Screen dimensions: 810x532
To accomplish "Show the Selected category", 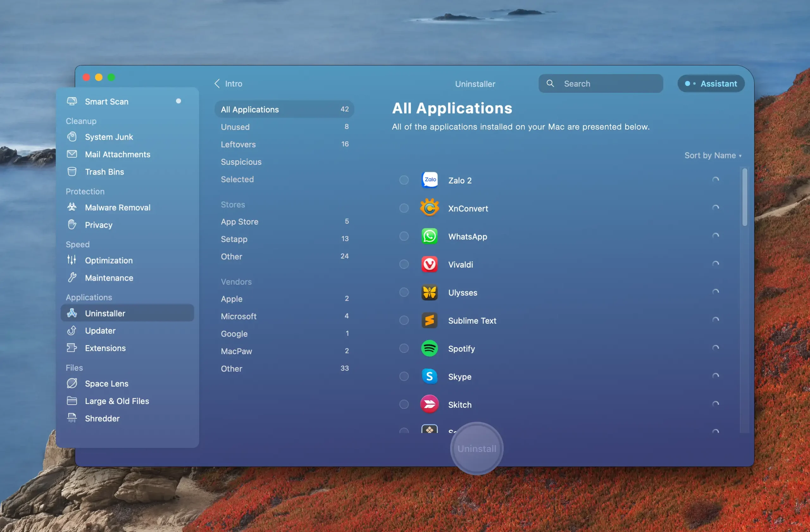I will point(284,179).
